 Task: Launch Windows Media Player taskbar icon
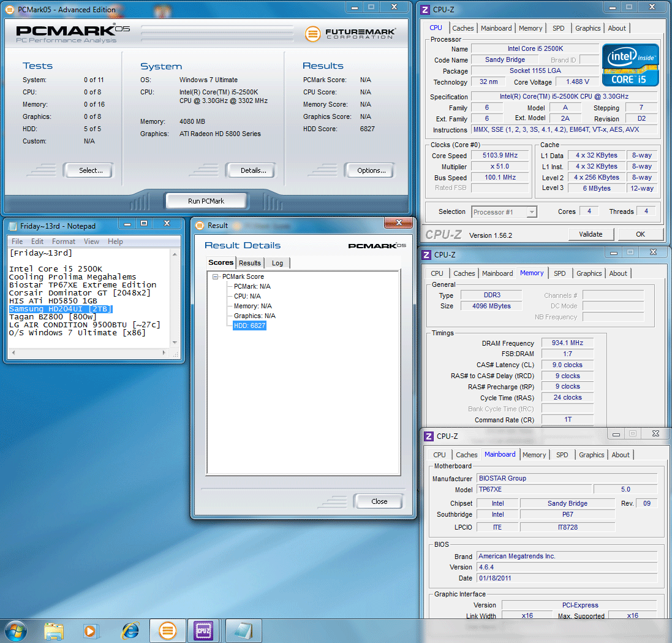click(91, 630)
